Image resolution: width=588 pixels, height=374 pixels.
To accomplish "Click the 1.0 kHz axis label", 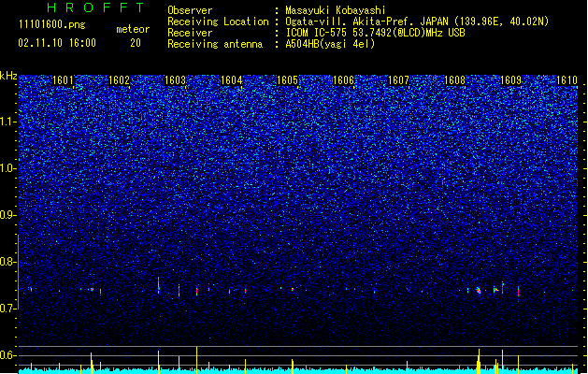I will coord(8,168).
